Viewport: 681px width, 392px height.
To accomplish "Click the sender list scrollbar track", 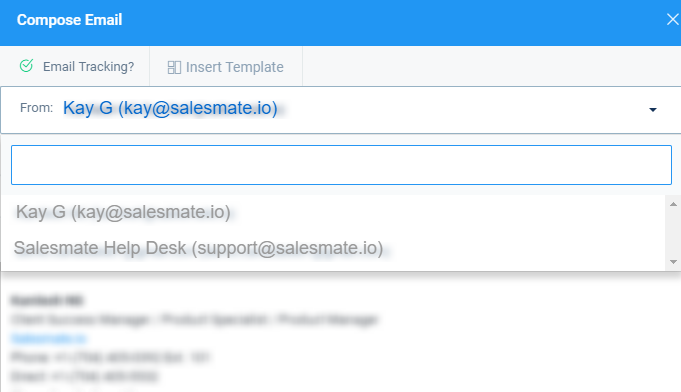I will click(673, 233).
